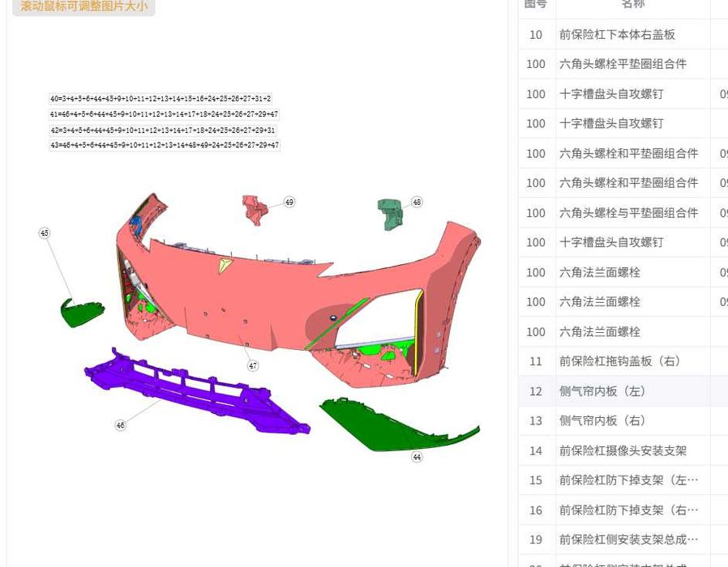Select row 六角头螺栓与平垫圈组合件

point(623,213)
